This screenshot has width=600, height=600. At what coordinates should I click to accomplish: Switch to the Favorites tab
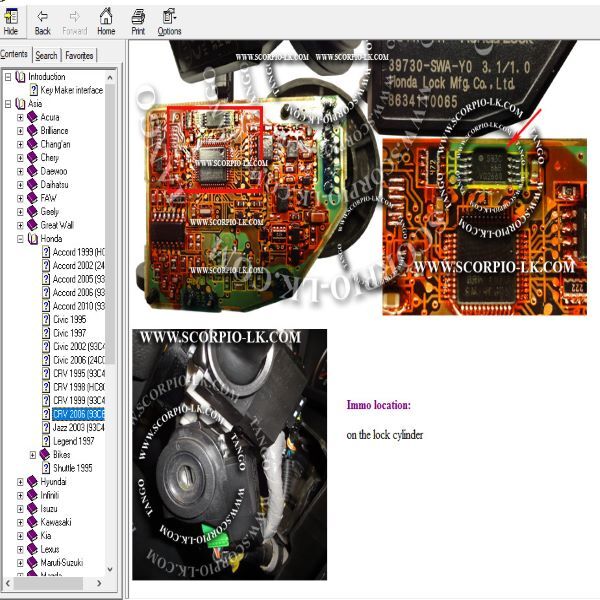tap(79, 55)
